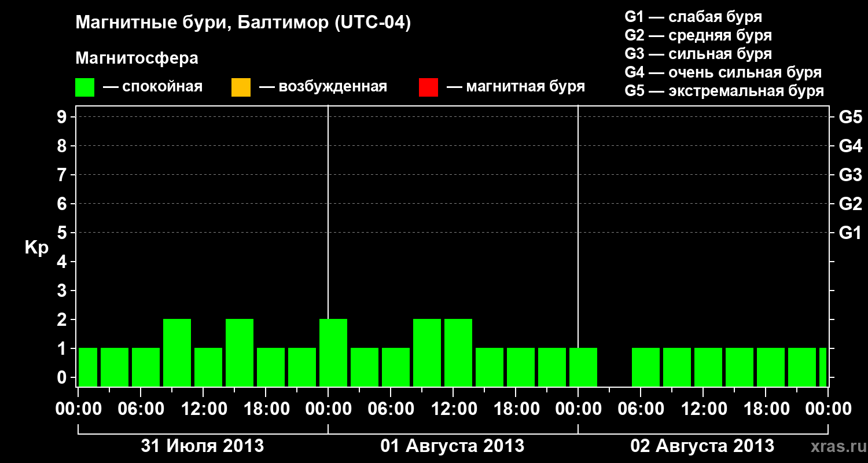
Task: Click the '— магнитная буря' legend label
Action: coord(516,87)
